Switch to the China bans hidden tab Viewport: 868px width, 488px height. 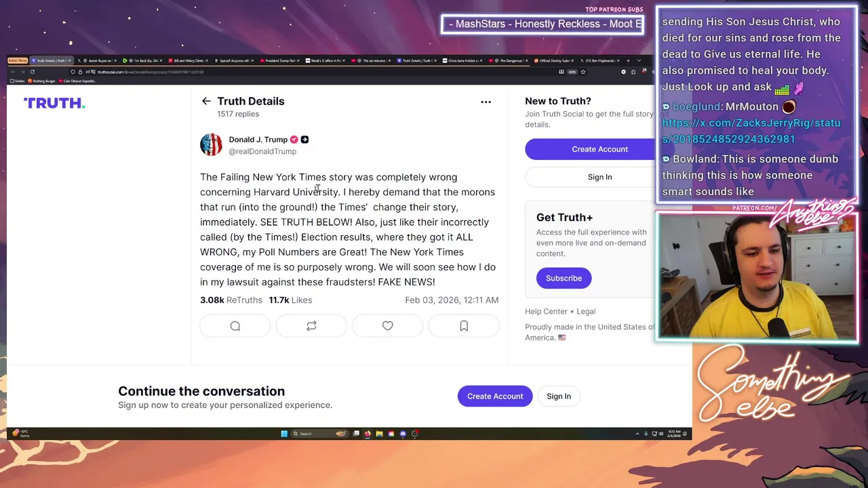click(463, 60)
